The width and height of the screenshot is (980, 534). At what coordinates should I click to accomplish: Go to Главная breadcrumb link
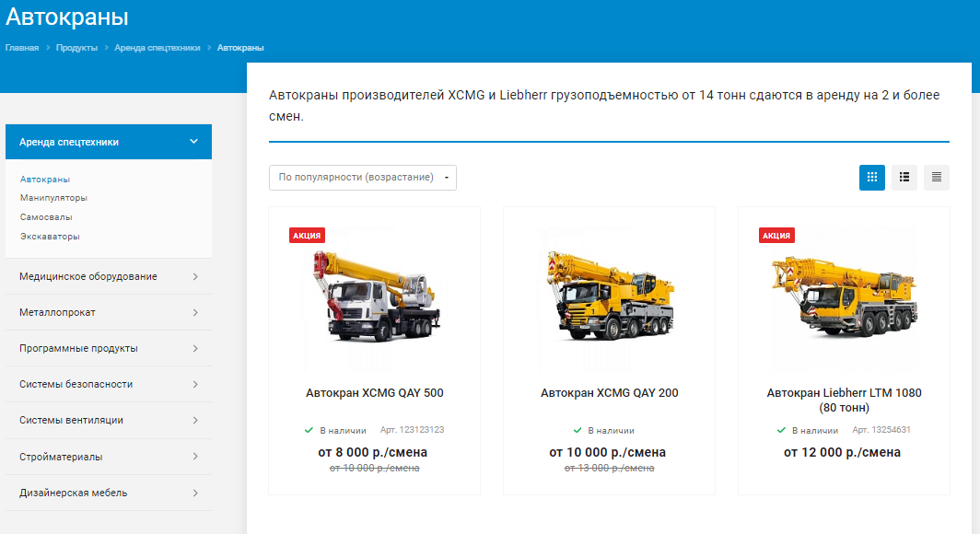22,48
